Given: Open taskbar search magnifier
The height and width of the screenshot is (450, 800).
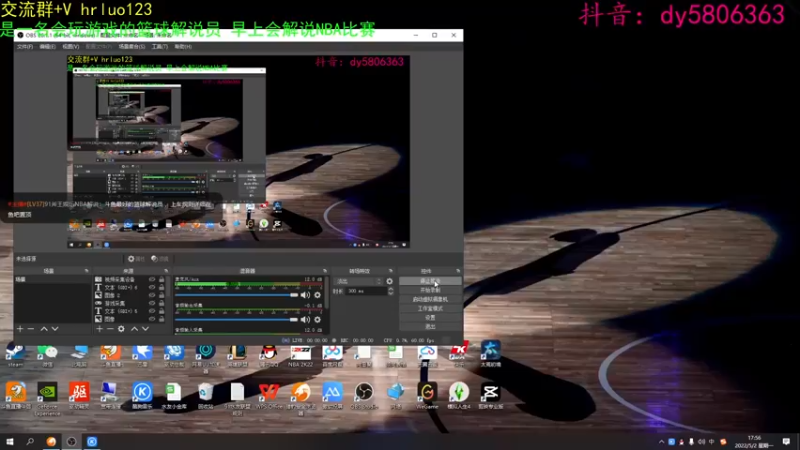Looking at the screenshot, I should click(30, 442).
